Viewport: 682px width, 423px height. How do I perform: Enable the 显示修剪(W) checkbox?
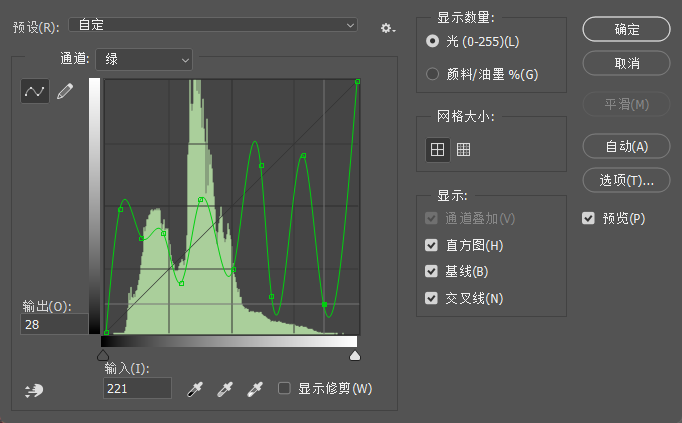click(284, 388)
